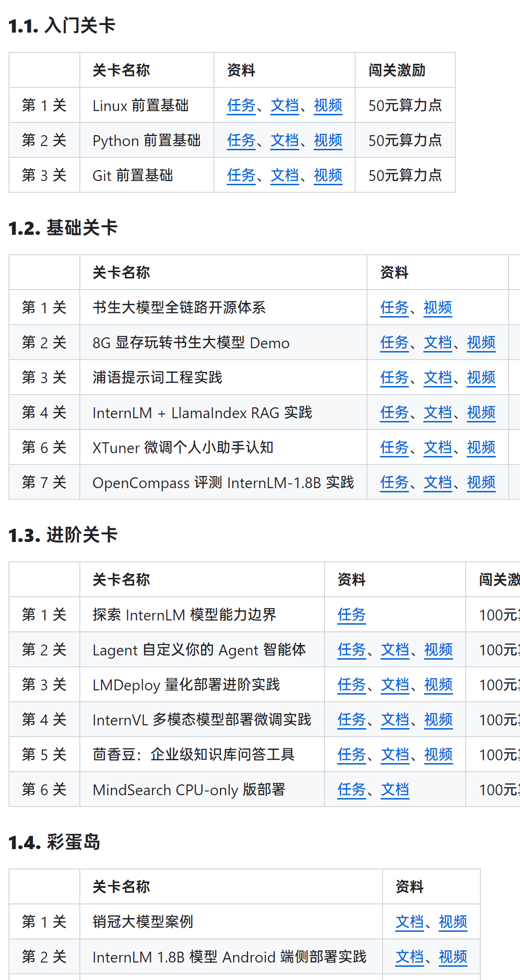
Task: Open 文档 for 销冠大模型案例
Action: click(x=410, y=922)
